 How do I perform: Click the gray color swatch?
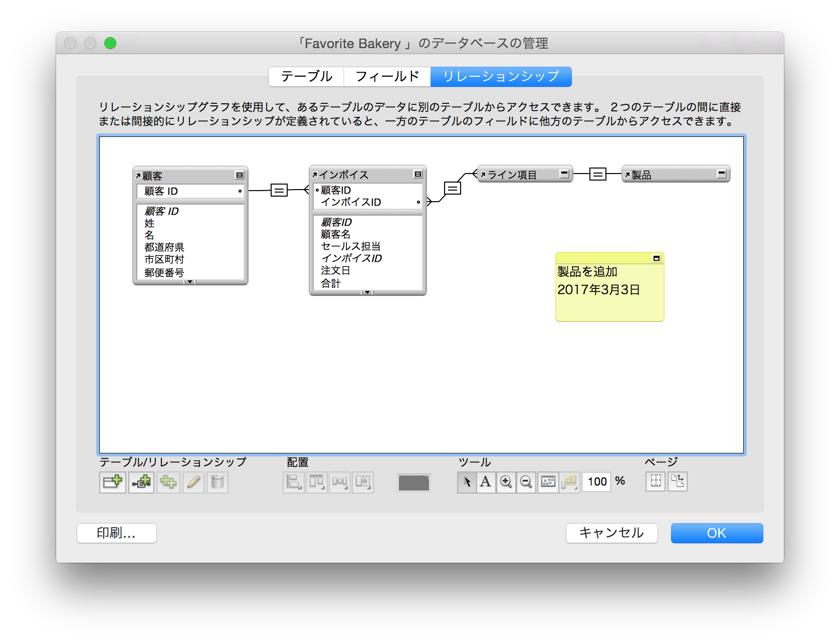414,483
